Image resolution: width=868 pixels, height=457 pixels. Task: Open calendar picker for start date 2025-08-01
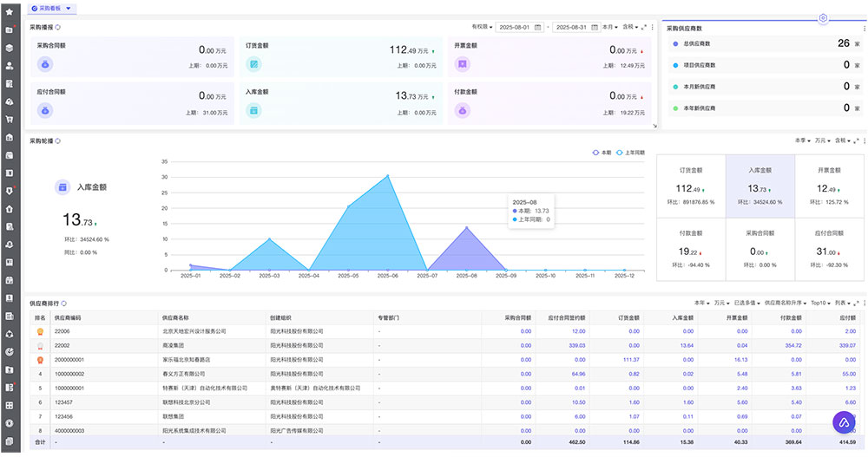538,28
